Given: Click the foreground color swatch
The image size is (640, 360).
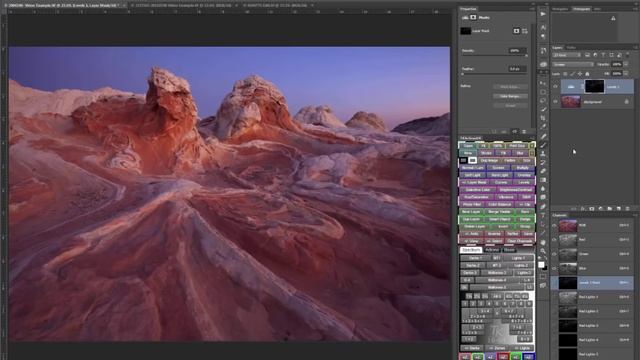Looking at the screenshot, I should point(541,264).
